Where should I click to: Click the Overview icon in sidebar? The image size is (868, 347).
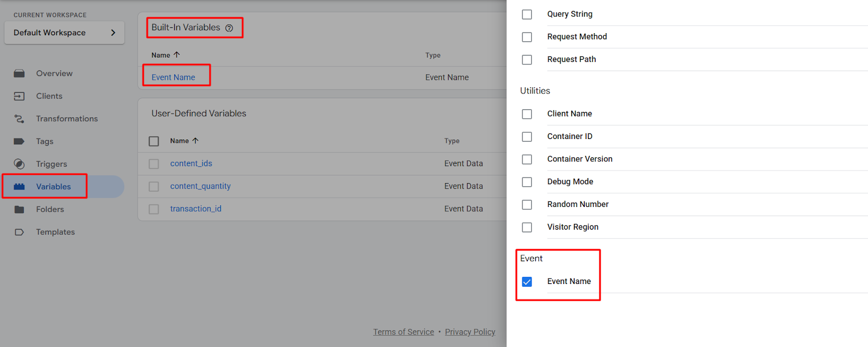[x=19, y=73]
